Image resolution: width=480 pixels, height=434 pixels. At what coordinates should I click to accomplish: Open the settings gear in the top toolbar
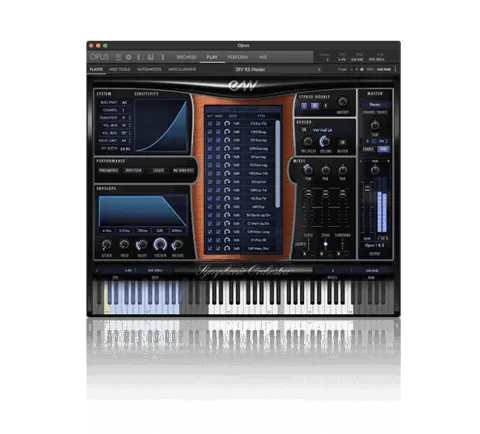pos(128,57)
